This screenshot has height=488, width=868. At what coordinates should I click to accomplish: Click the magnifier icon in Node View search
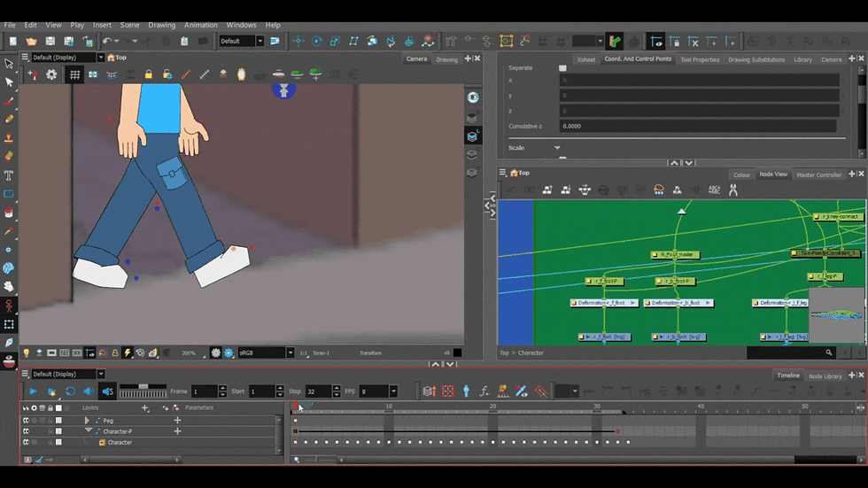point(829,352)
